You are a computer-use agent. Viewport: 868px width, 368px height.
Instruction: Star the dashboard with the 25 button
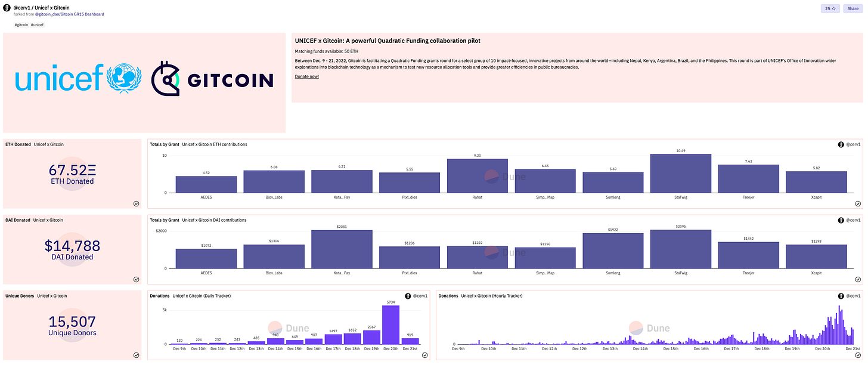(829, 8)
